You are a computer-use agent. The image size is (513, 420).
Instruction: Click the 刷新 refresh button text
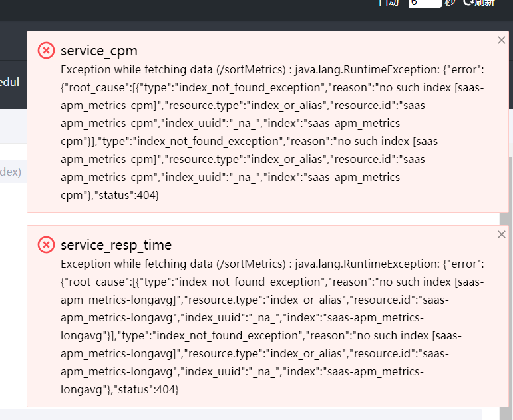(x=484, y=3)
